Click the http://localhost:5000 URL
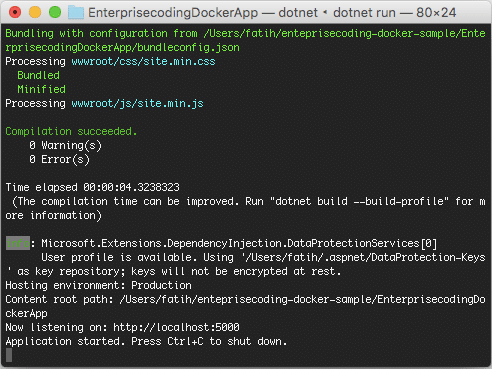 pyautogui.click(x=176, y=327)
